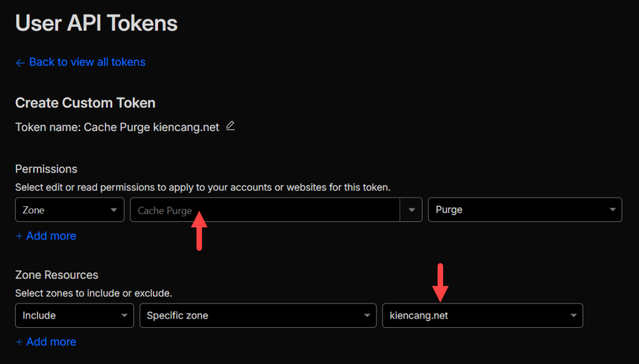Click the pencil icon to edit token name

230,126
